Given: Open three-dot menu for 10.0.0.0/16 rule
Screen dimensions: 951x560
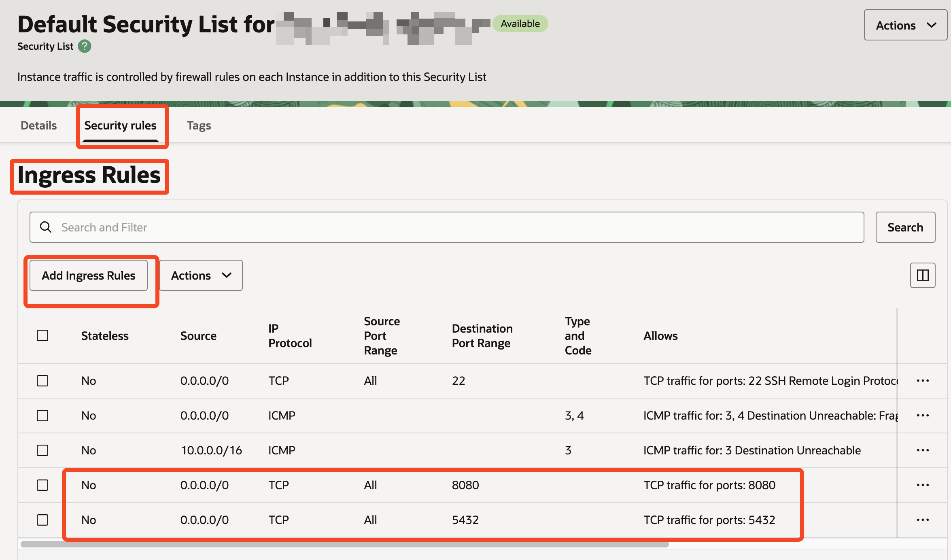Looking at the screenshot, I should tap(922, 450).
